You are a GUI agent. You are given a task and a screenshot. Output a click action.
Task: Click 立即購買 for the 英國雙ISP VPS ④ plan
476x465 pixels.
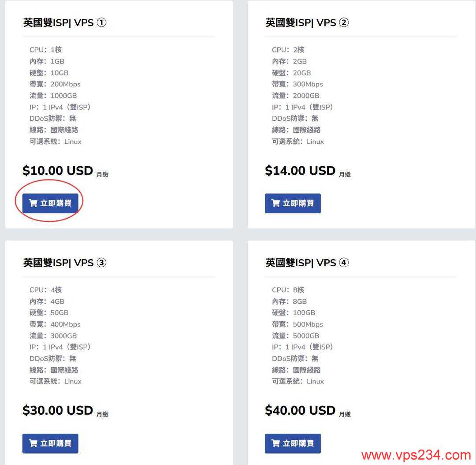292,443
